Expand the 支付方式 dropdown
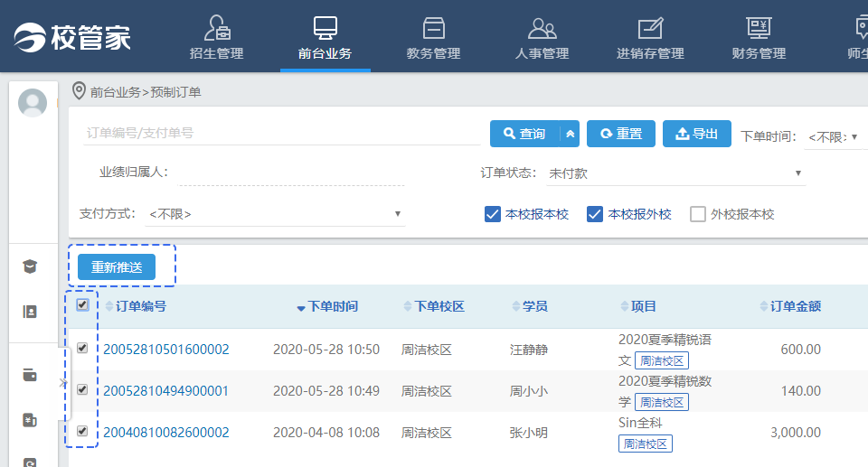Viewport: 868px width, 467px height. coord(276,214)
